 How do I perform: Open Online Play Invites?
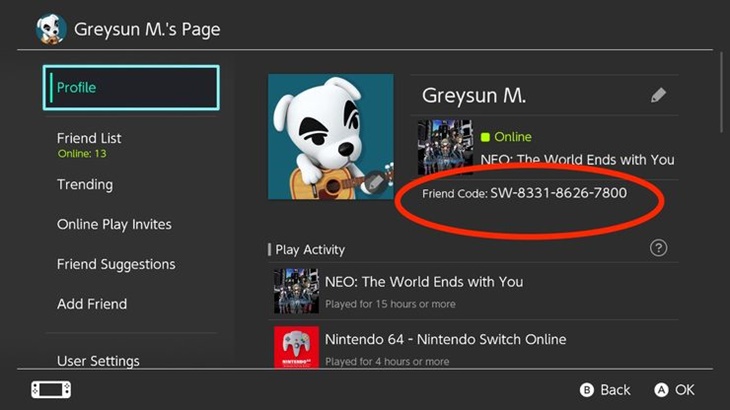click(114, 224)
